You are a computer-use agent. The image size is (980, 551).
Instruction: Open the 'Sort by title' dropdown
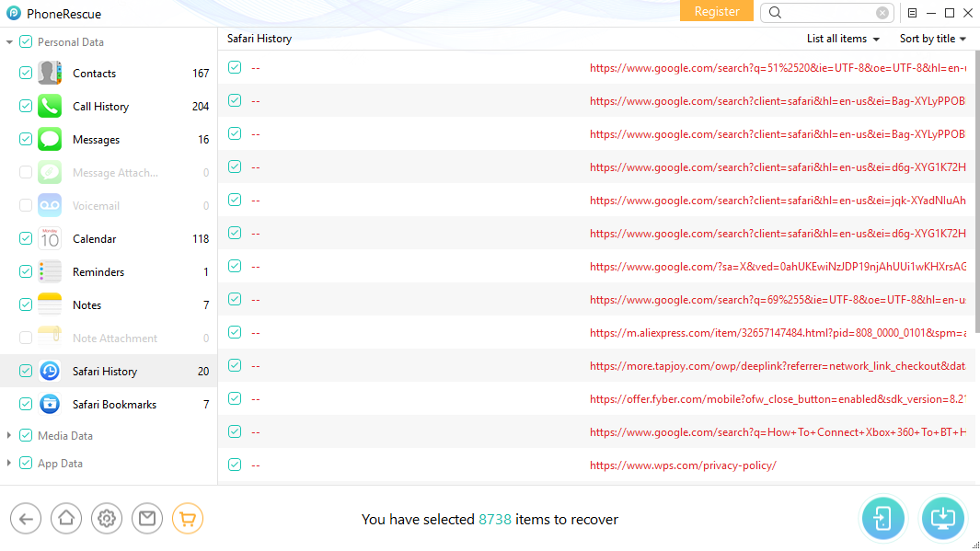(933, 39)
